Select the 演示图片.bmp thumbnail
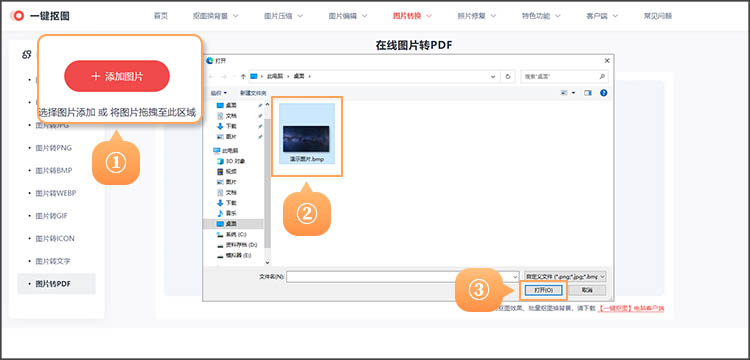The width and height of the screenshot is (750, 360). point(306,134)
